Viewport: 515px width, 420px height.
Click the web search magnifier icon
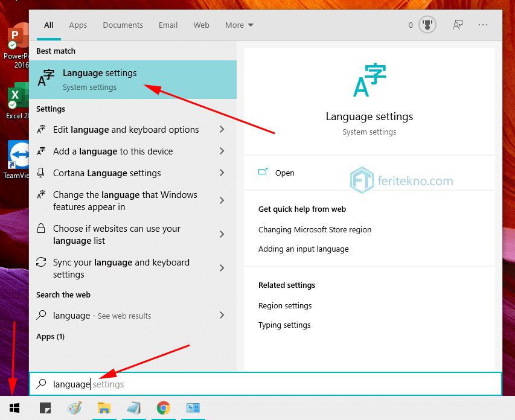41,315
